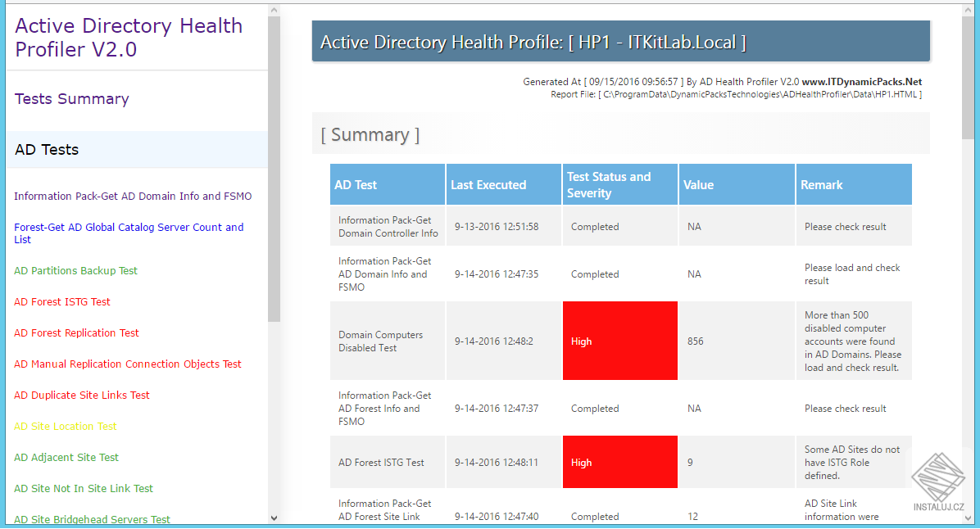Image resolution: width=980 pixels, height=529 pixels.
Task: Open AD Forest Replication Test link
Action: (x=76, y=333)
